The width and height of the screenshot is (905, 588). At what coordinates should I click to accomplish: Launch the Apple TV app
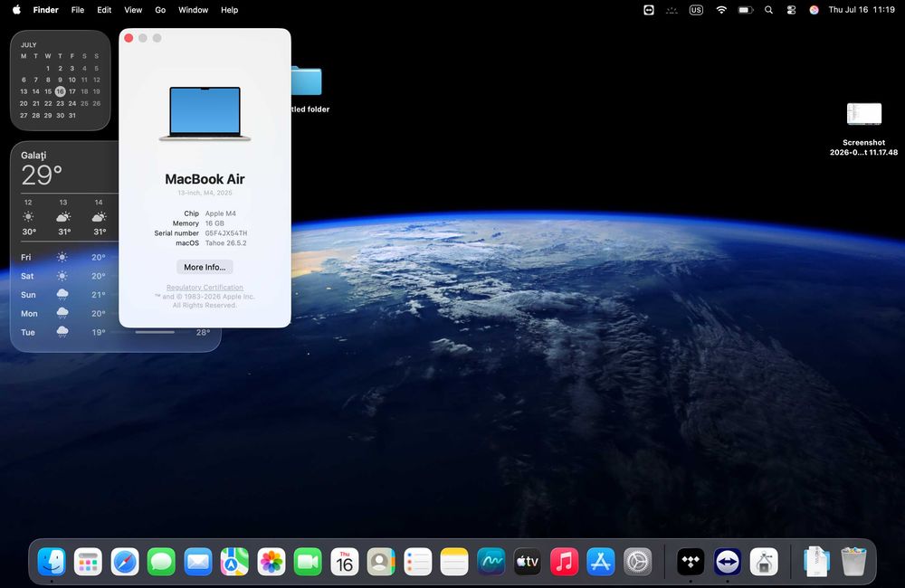click(x=528, y=562)
